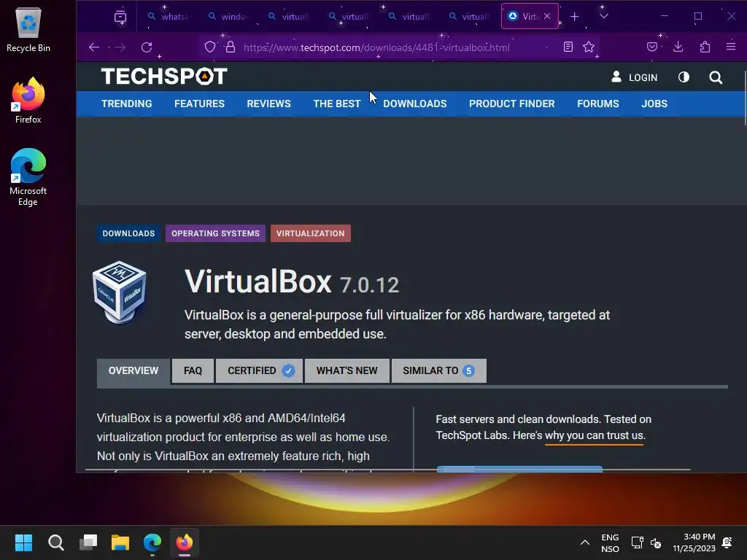Open Recycle Bin desktop icon
747x560 pixels.
coord(28,31)
